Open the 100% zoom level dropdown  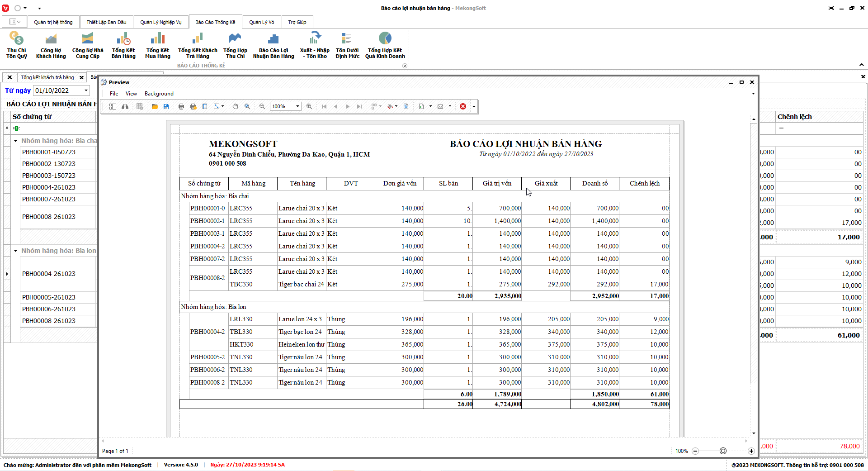click(297, 106)
